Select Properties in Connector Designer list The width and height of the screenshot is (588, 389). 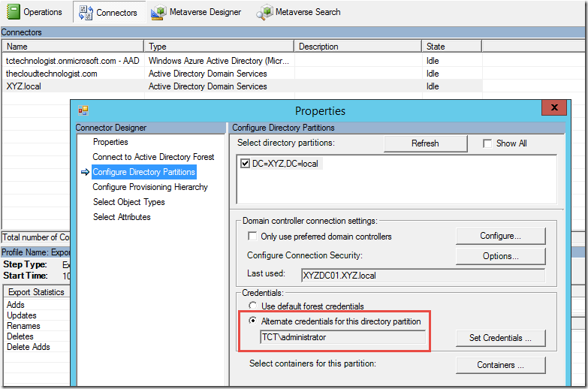[110, 142]
